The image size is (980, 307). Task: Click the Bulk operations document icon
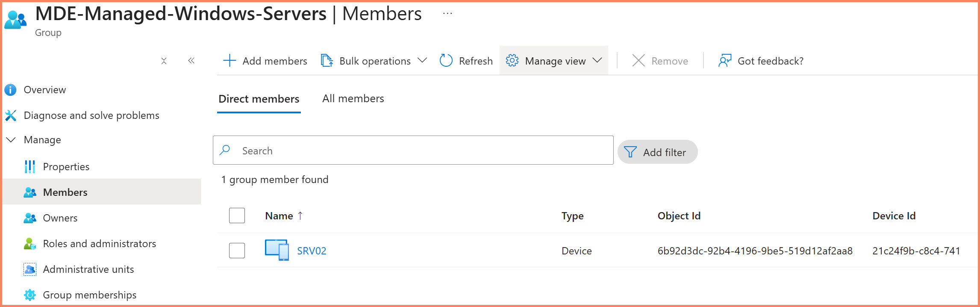point(327,61)
